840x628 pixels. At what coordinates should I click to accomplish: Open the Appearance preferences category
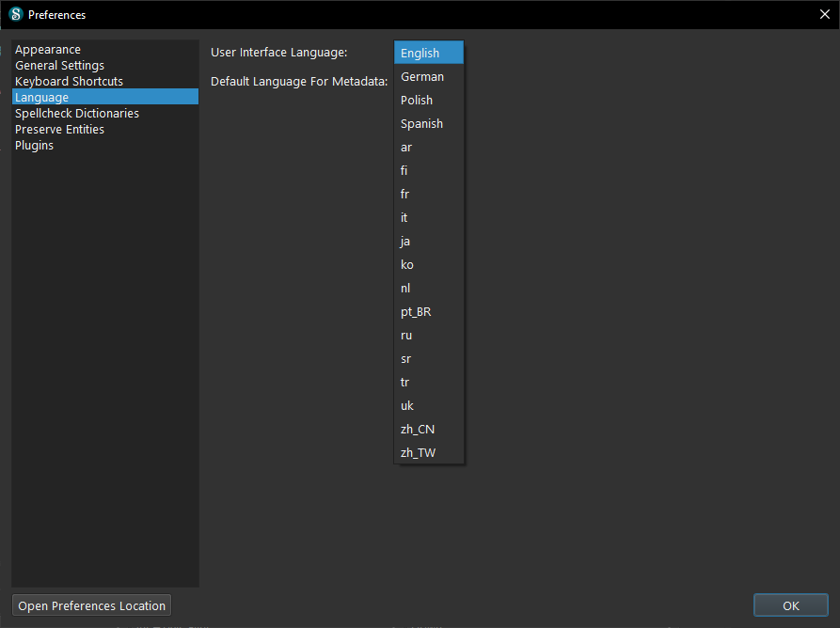click(48, 50)
